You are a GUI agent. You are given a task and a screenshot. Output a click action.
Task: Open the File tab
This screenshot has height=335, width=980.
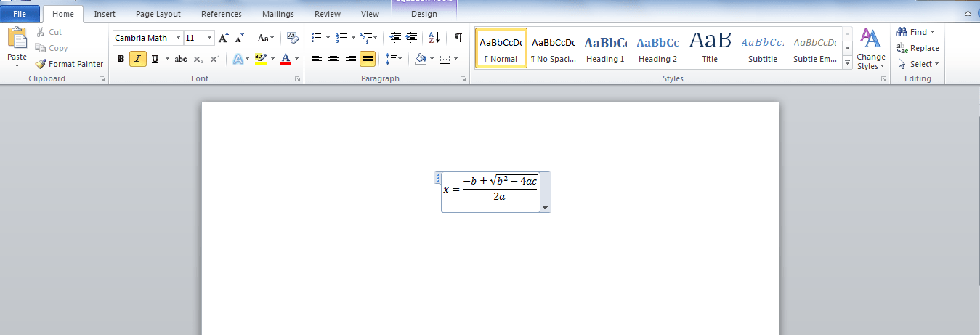(x=20, y=13)
